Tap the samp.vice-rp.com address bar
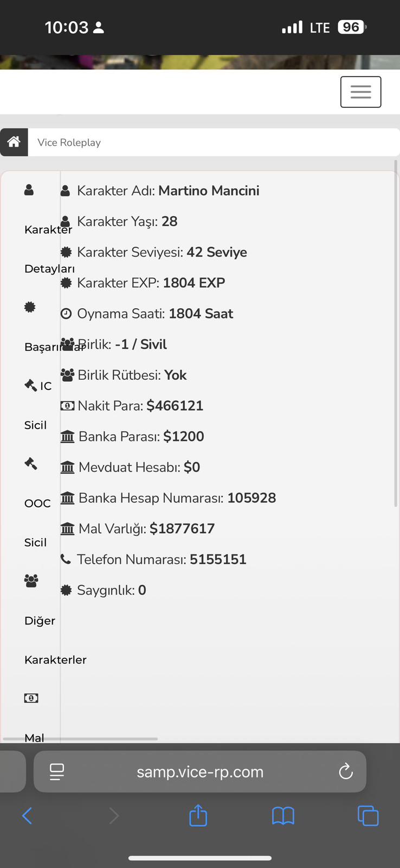Screen dimensions: 400x868 pyautogui.click(x=200, y=771)
